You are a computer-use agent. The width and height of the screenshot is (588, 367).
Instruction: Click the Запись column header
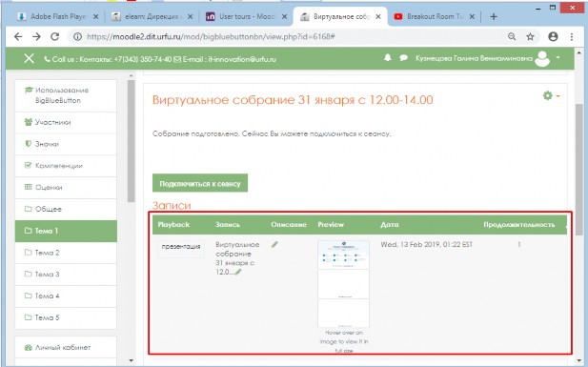point(228,224)
